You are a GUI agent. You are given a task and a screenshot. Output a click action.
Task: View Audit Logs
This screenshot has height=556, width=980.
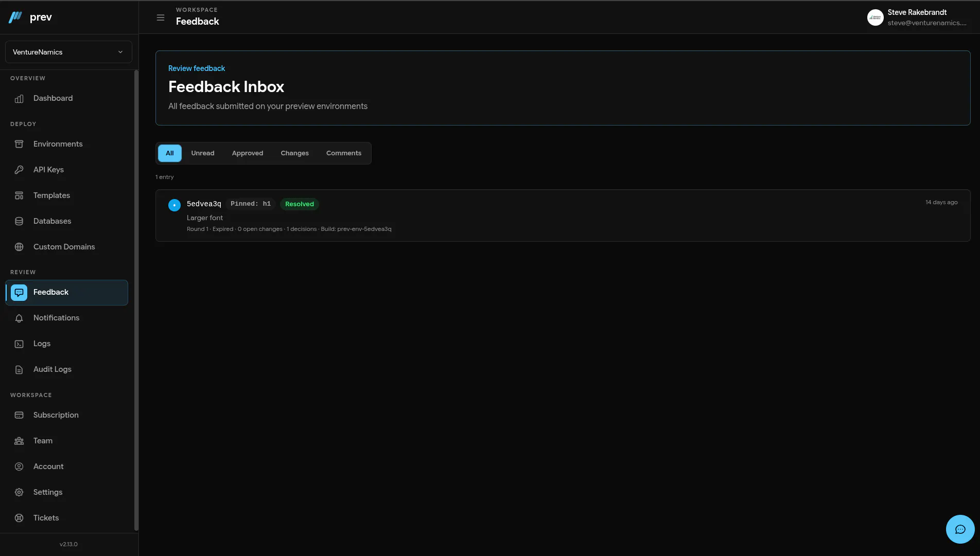click(66, 369)
